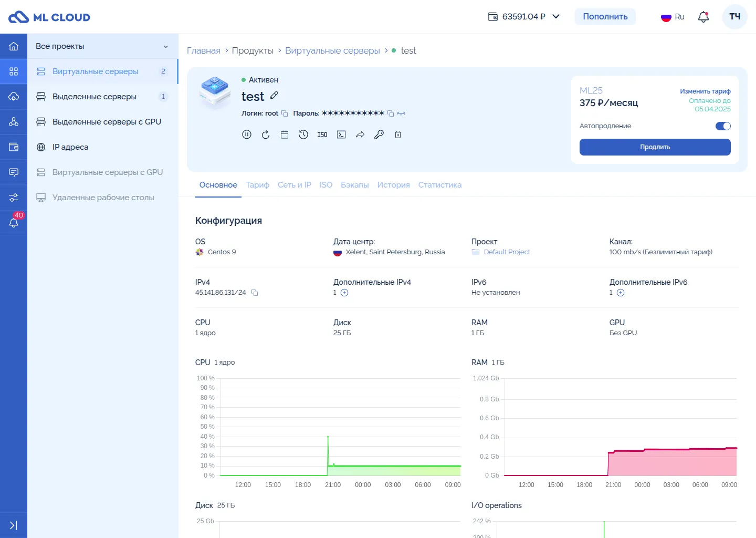The width and height of the screenshot is (756, 538).
Task: Click the ML25 tariff name
Action: 591,90
